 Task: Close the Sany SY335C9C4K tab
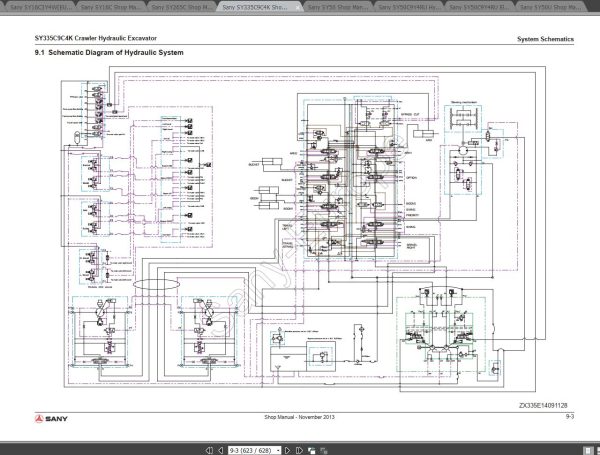coord(298,8)
